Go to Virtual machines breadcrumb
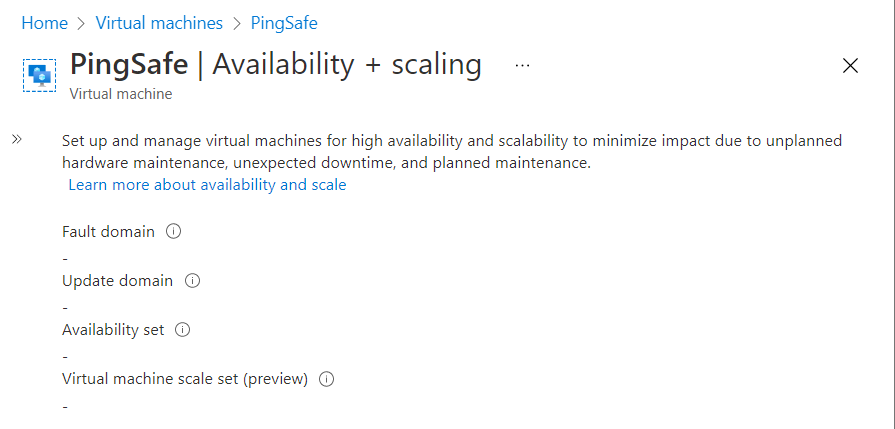This screenshot has height=429, width=895. (158, 22)
